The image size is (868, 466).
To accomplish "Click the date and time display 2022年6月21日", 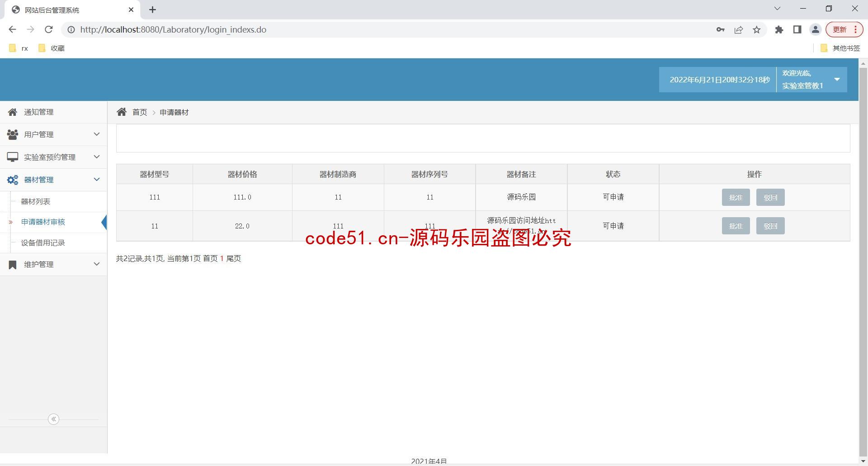I will (x=719, y=80).
